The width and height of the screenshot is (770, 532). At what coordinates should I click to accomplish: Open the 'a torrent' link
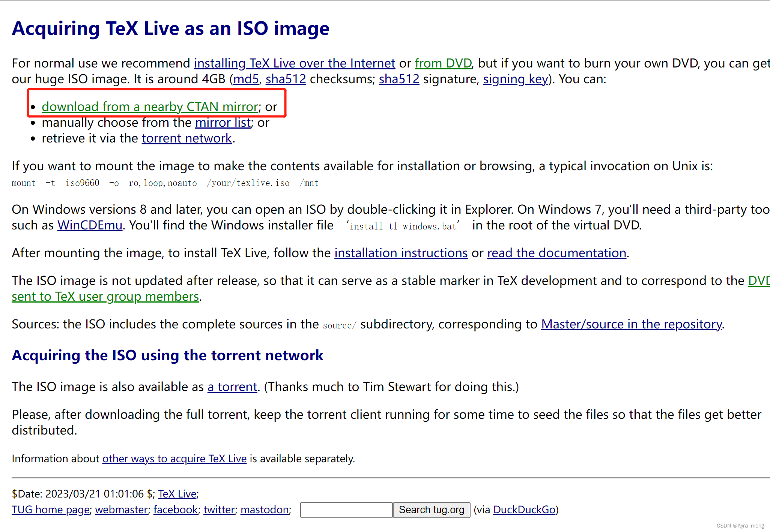coord(232,387)
